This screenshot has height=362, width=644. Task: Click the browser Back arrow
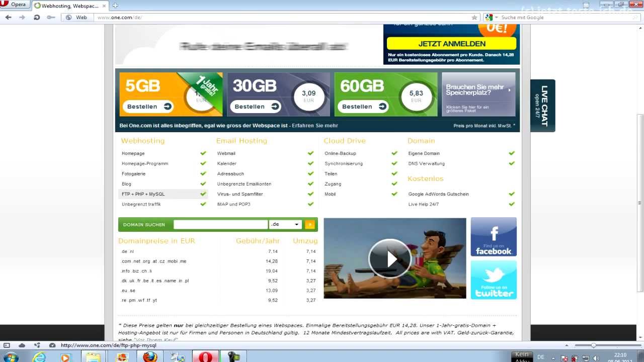8,17
